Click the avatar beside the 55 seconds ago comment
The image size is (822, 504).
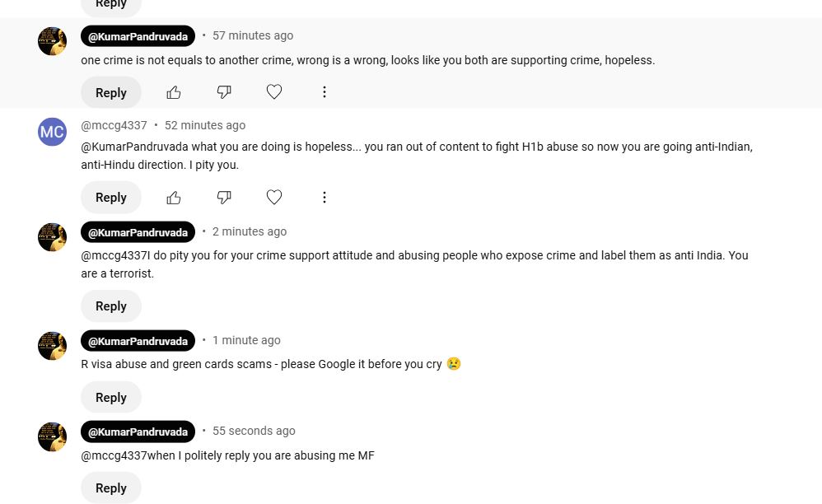[x=53, y=436]
